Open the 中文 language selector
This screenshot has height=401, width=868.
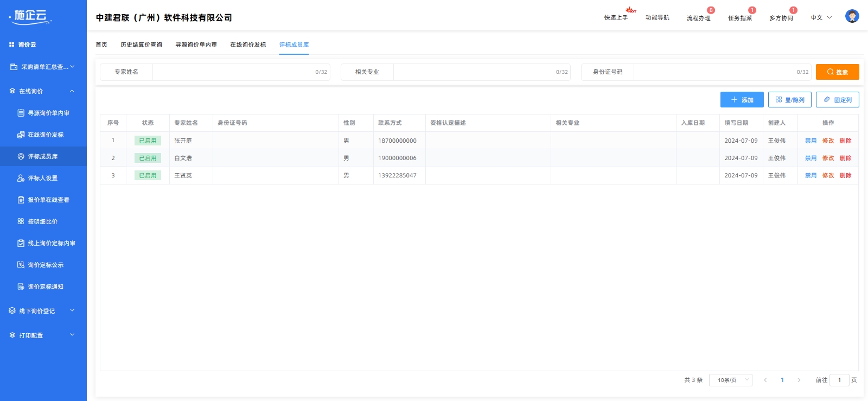[821, 17]
